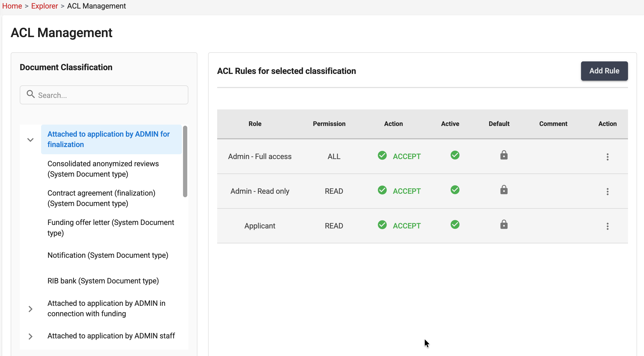Go to Home in the breadcrumb
Viewport: 644px width, 356px height.
[12, 6]
